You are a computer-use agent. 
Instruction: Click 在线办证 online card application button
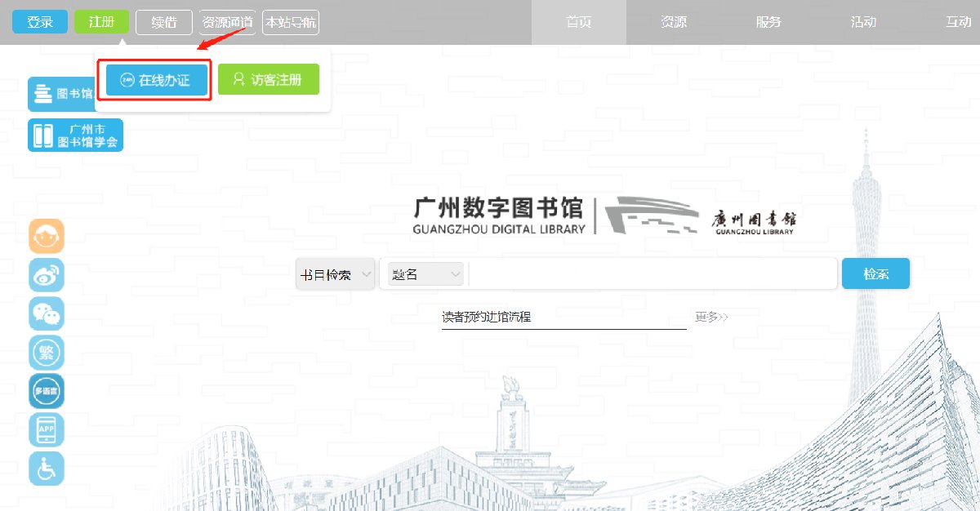pos(157,80)
